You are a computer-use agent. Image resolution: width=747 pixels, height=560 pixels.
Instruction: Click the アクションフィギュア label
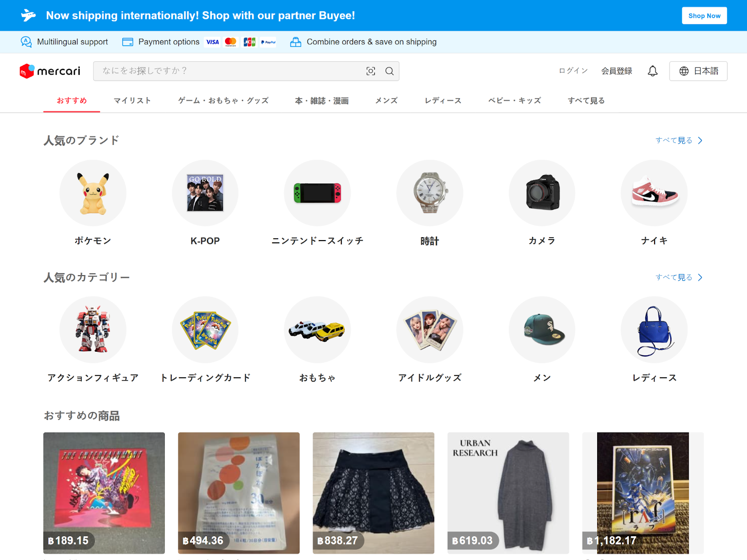pyautogui.click(x=93, y=378)
